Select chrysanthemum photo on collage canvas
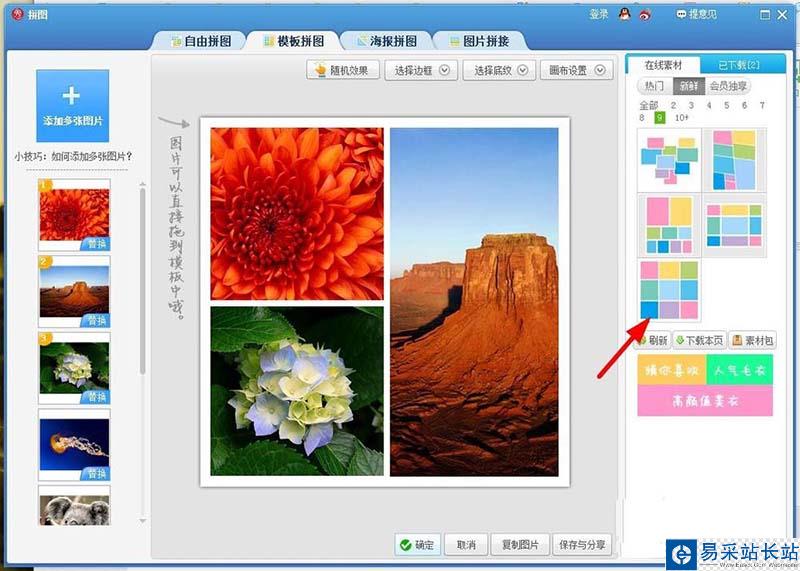Viewport: 800px width, 571px height. coord(297,213)
